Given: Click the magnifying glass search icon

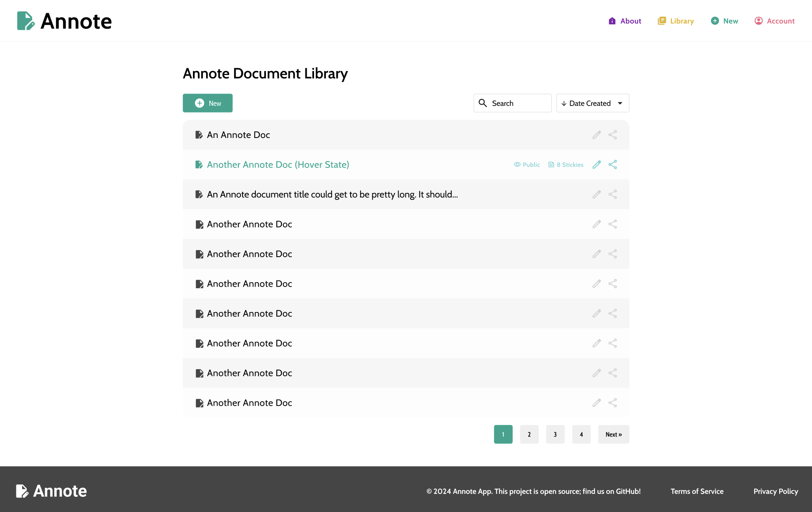Looking at the screenshot, I should click(x=483, y=103).
